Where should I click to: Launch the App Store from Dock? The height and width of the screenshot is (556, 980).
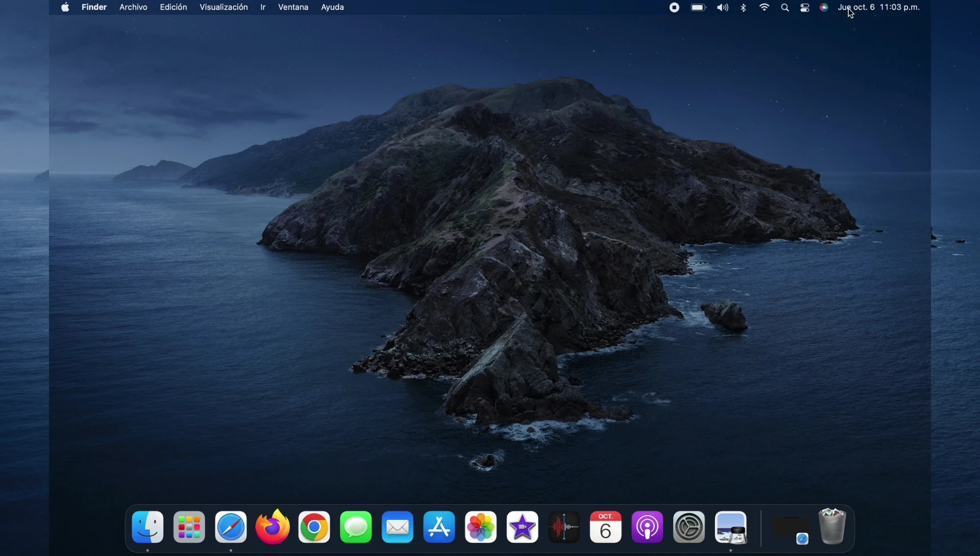pyautogui.click(x=439, y=527)
